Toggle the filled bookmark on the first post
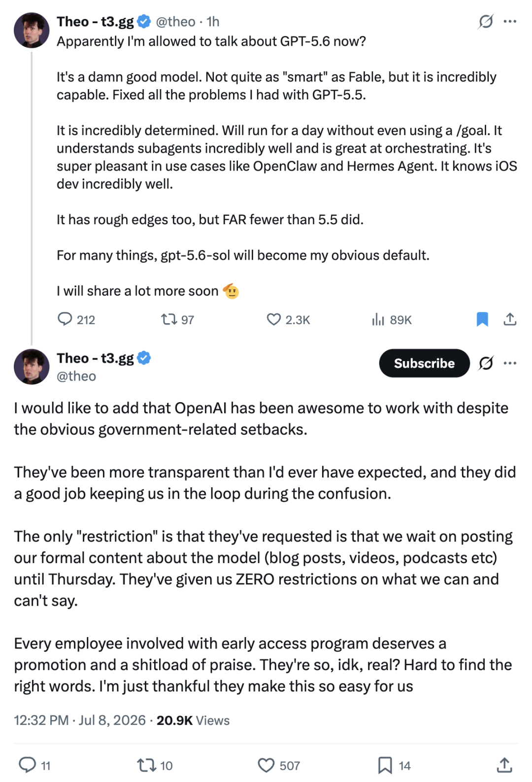532x782 pixels. point(482,319)
